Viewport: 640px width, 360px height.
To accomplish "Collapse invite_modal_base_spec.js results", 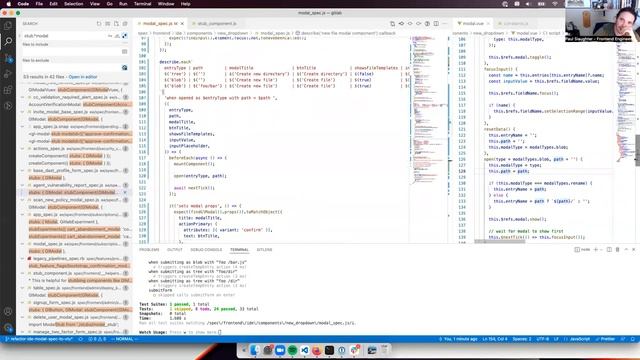I will click(23, 111).
